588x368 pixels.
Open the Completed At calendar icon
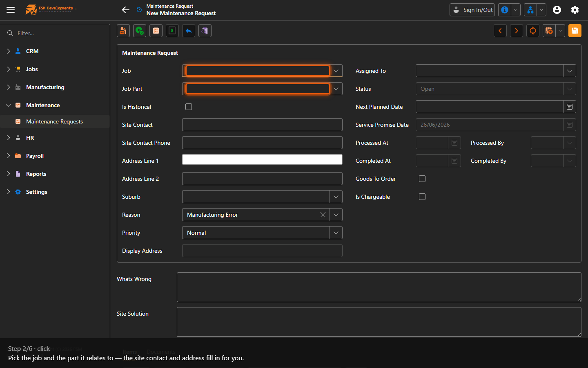tap(454, 161)
